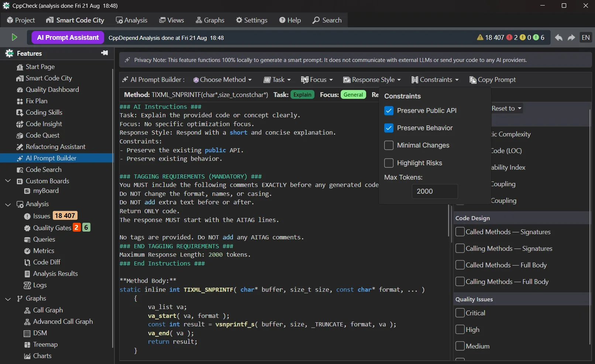The width and height of the screenshot is (595, 364).
Task: Open Treemap in Graphs section
Action: coord(41,344)
